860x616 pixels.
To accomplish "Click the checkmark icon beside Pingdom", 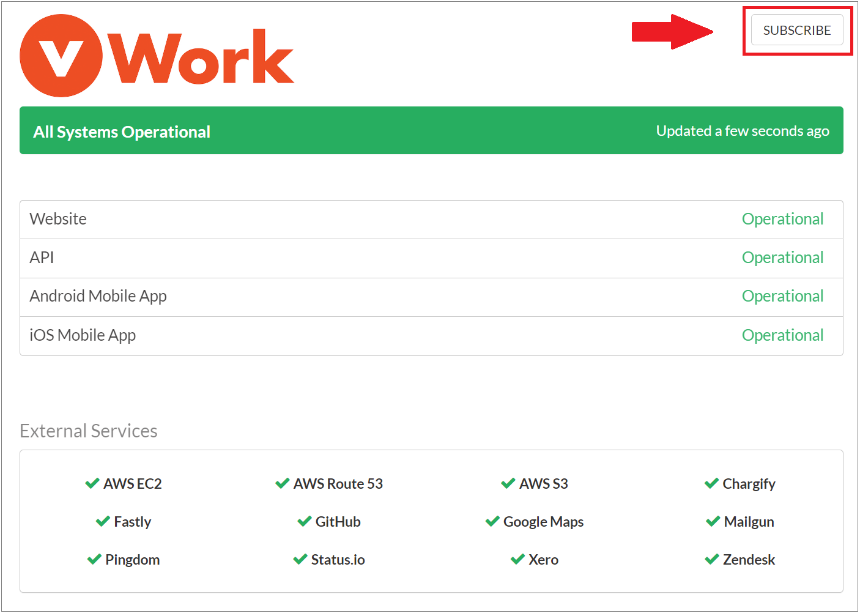I will coord(94,559).
